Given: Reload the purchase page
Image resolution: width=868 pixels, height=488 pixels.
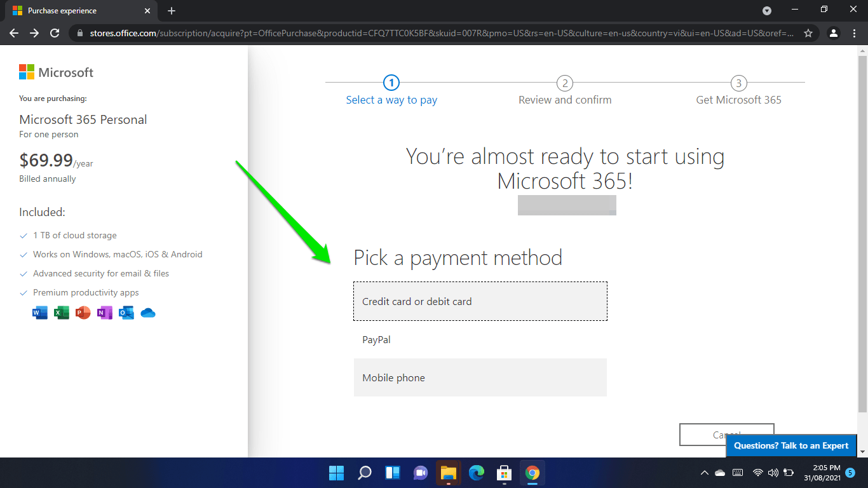Looking at the screenshot, I should pyautogui.click(x=55, y=33).
